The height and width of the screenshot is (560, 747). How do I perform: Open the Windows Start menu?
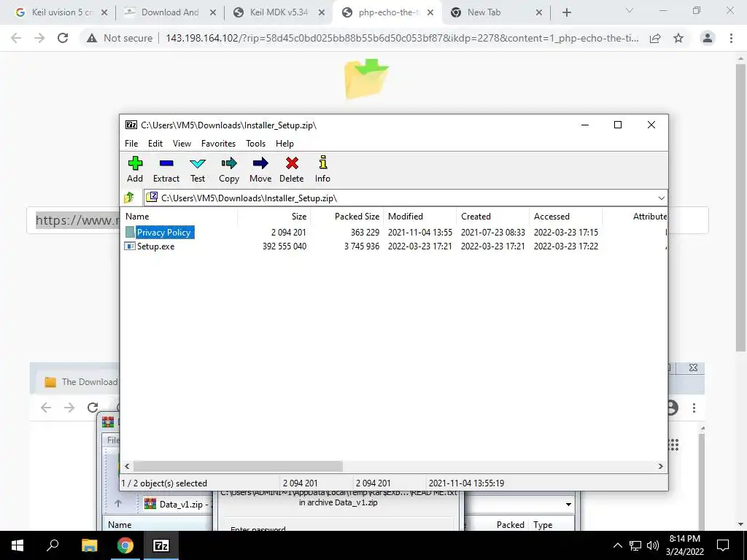(18, 545)
